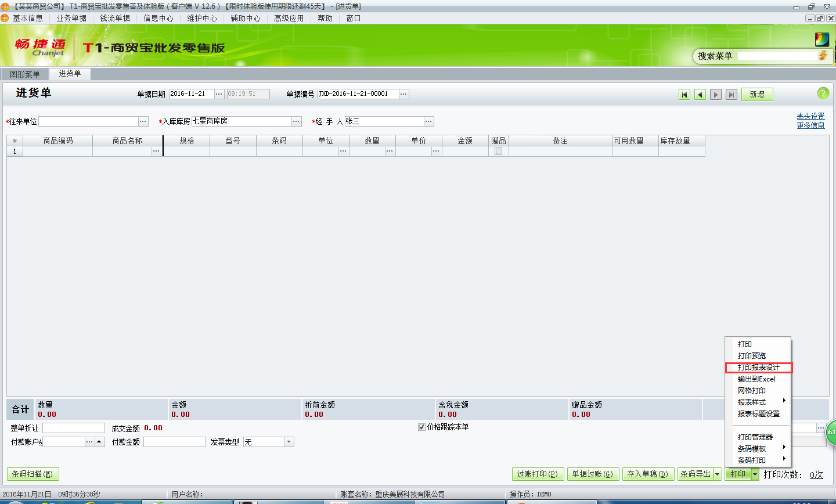Screen dimensions: 836x504
Task: Click the 新增 button to create new voucher
Action: (x=757, y=93)
